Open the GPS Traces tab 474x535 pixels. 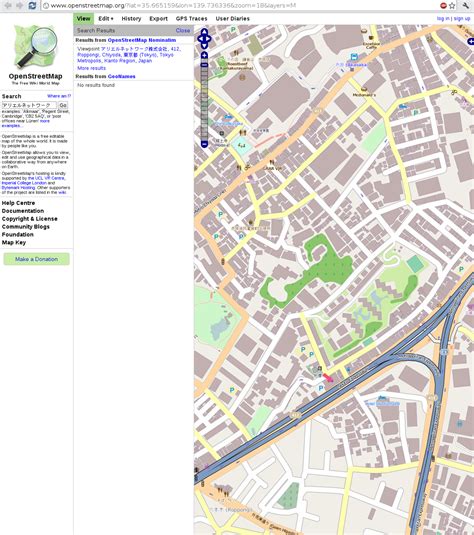pyautogui.click(x=191, y=19)
